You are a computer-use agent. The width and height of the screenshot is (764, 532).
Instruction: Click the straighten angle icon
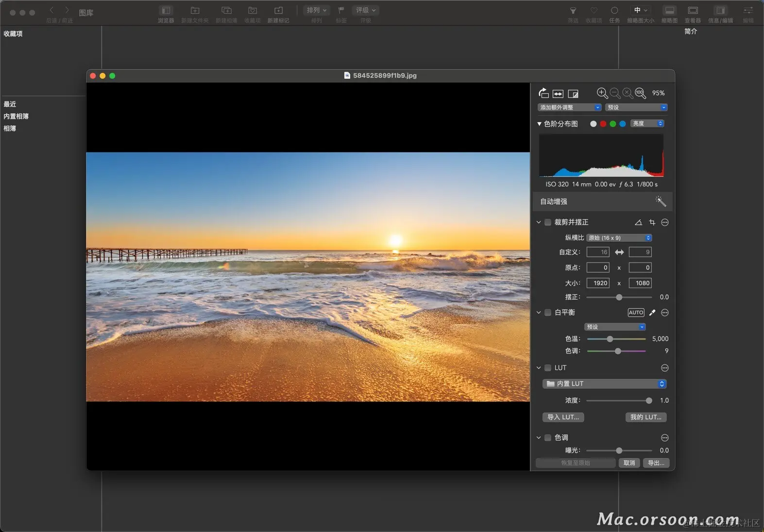(x=638, y=222)
